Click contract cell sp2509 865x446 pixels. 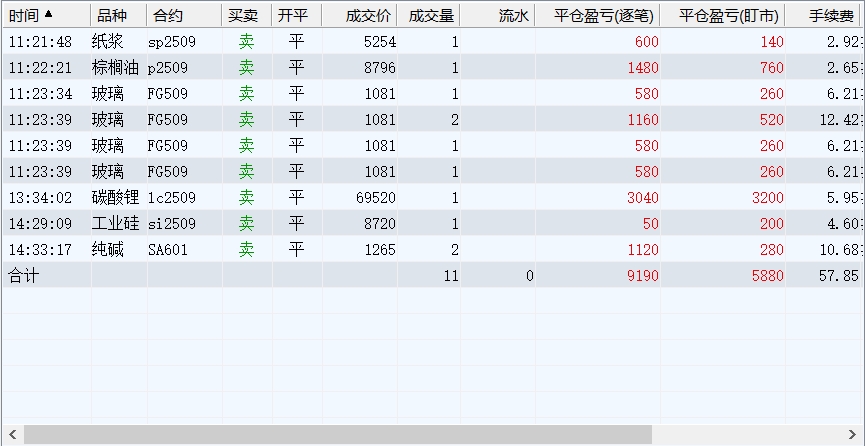click(x=172, y=42)
